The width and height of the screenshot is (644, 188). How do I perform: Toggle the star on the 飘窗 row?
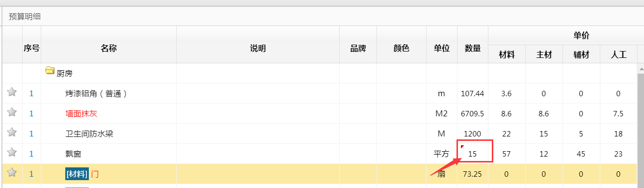click(x=12, y=153)
